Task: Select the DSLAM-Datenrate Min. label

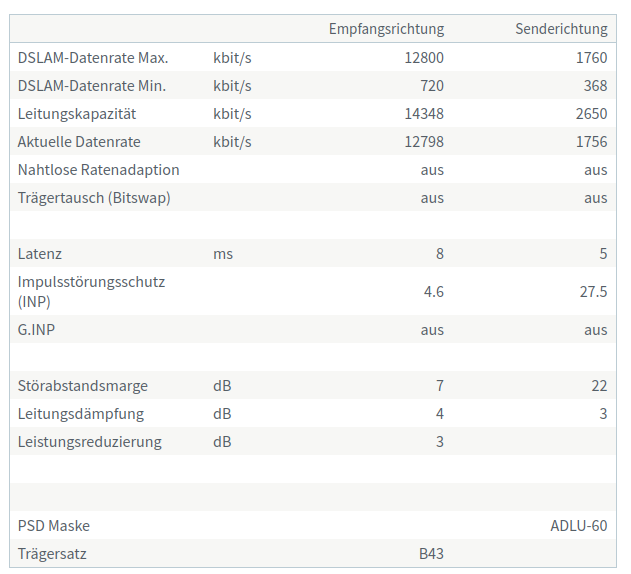Action: [x=92, y=86]
